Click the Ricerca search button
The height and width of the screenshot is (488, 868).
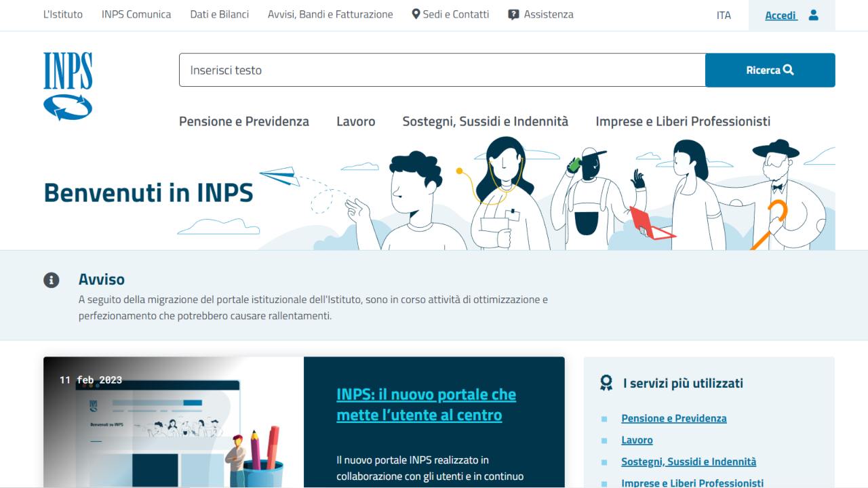coord(770,70)
